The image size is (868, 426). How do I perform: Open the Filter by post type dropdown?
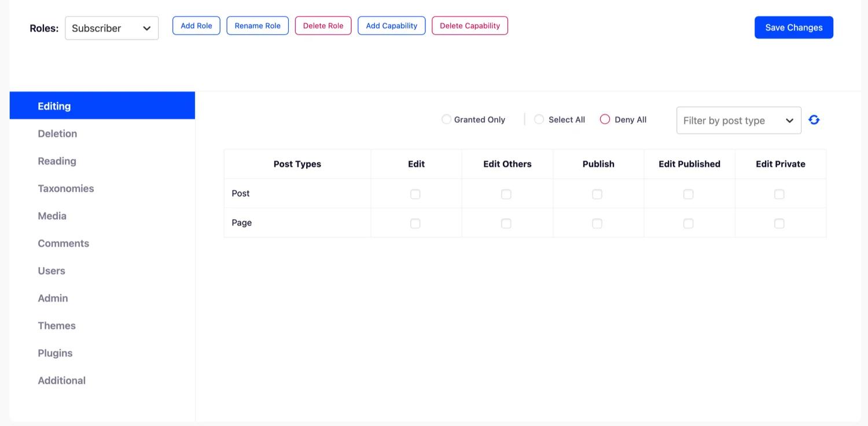739,120
